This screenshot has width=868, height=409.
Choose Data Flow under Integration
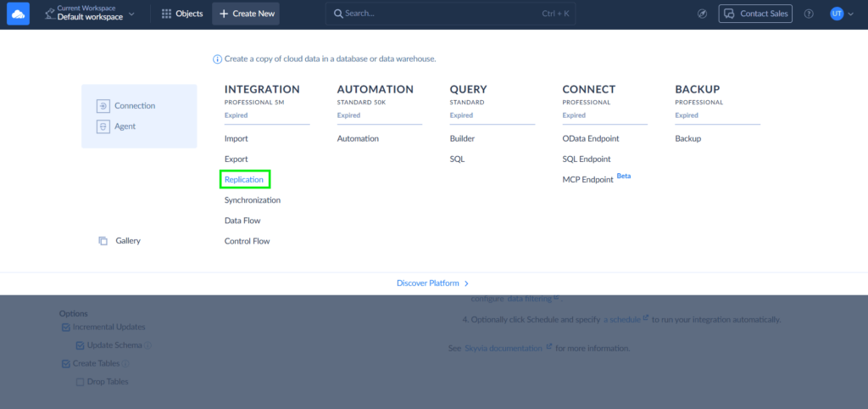[242, 221]
